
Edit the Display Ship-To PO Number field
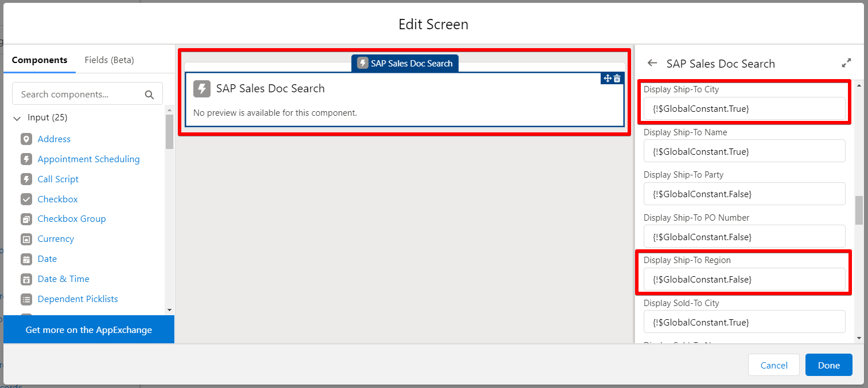744,236
